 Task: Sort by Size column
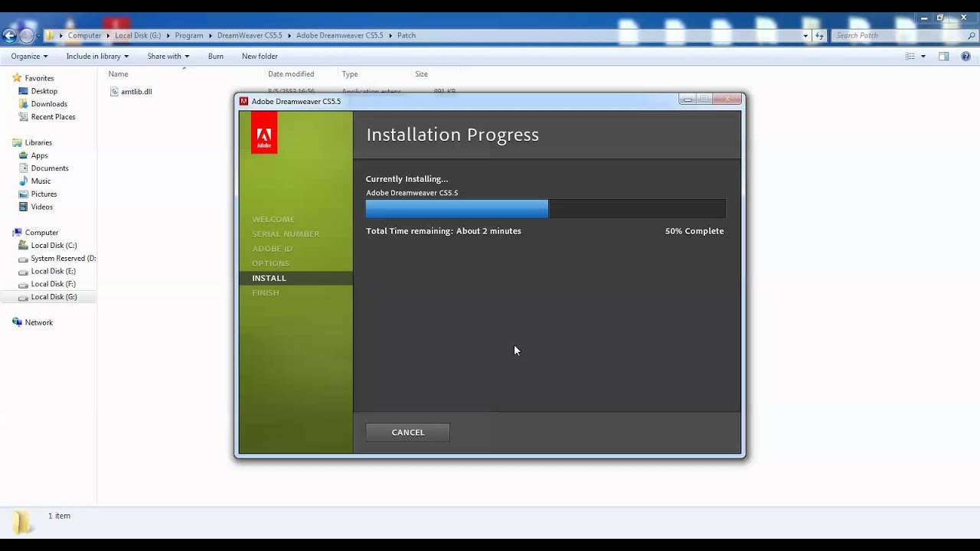pyautogui.click(x=421, y=74)
